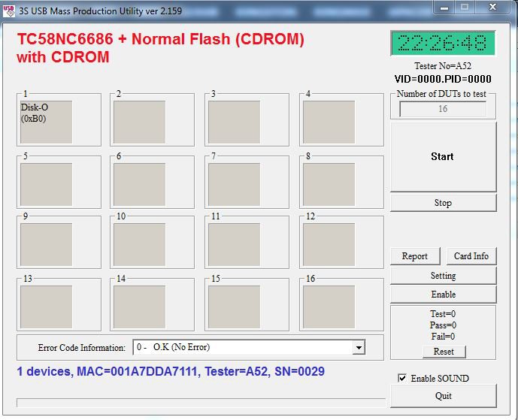Click the Test=0 counter

click(443, 313)
